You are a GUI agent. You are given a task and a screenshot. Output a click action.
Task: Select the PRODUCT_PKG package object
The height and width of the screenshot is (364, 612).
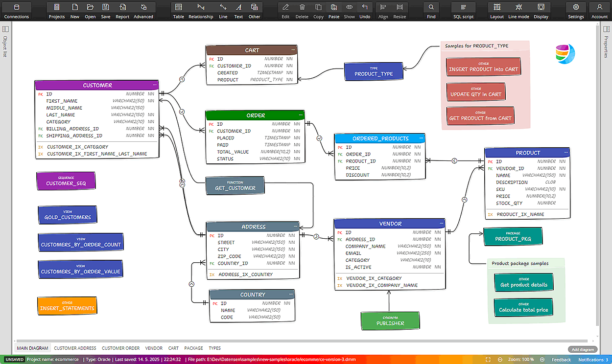pyautogui.click(x=513, y=237)
